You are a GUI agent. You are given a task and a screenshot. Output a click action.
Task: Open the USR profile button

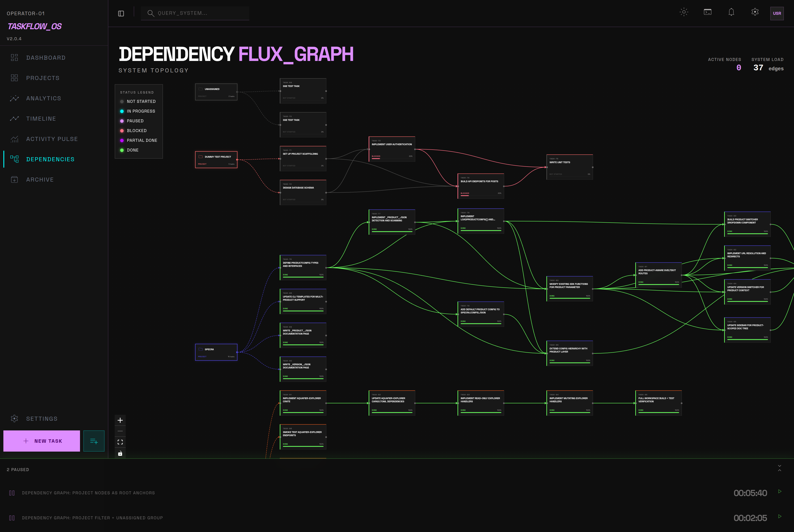point(777,14)
